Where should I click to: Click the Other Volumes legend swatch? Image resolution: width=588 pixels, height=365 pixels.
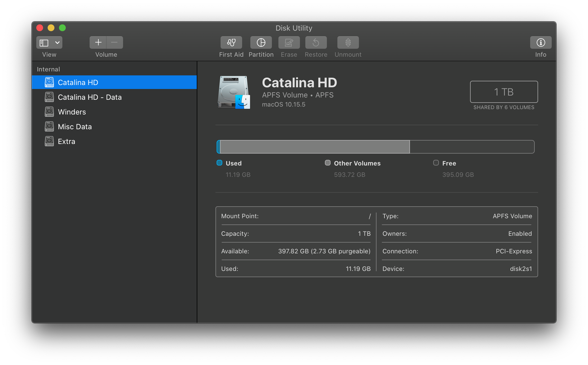pos(328,163)
